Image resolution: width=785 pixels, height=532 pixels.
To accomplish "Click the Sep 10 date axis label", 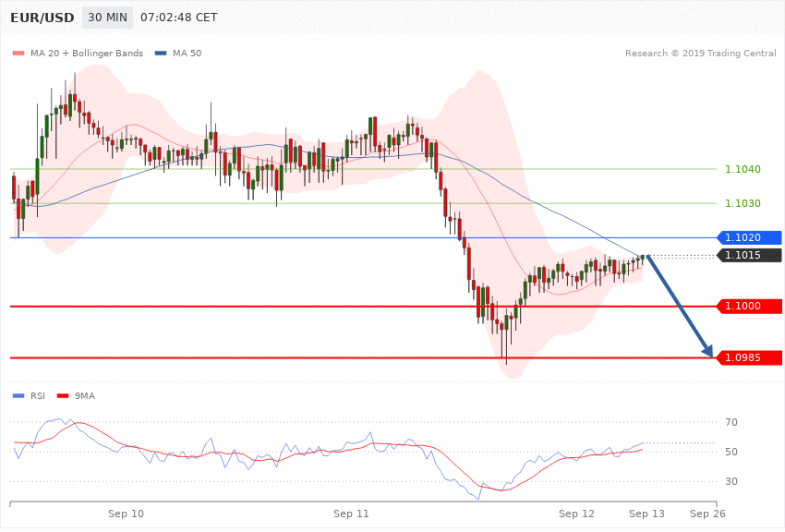I will tap(126, 514).
